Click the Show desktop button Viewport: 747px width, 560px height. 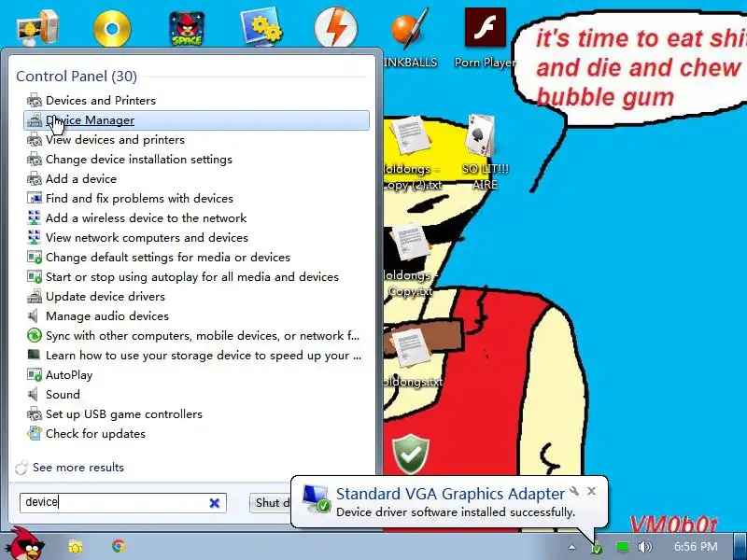coord(740,546)
